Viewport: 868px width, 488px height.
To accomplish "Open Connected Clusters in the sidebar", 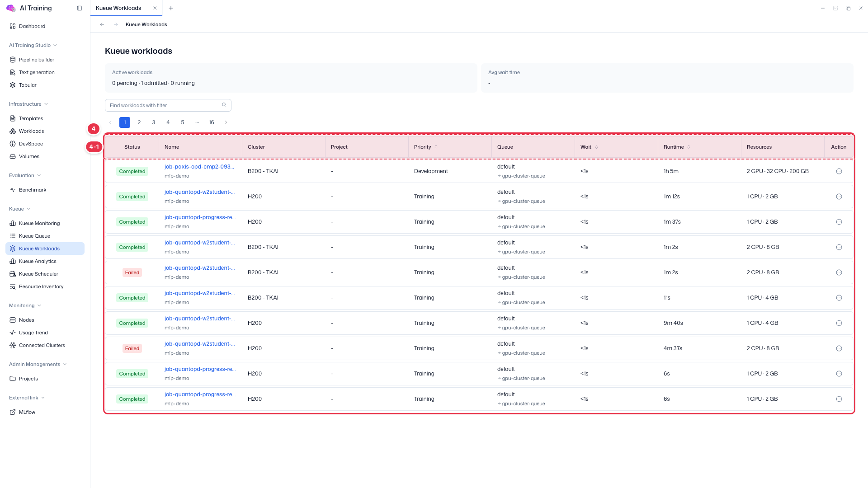I will pyautogui.click(x=45, y=345).
